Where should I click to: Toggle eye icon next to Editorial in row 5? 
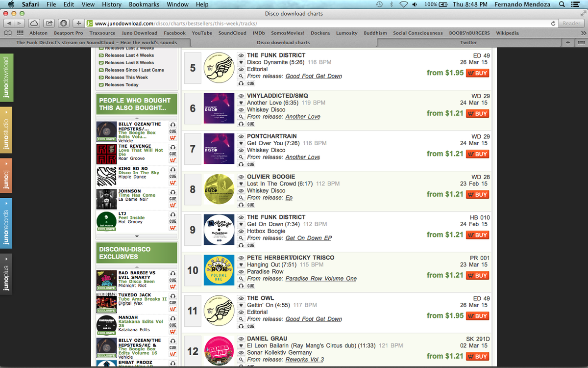coord(241,70)
